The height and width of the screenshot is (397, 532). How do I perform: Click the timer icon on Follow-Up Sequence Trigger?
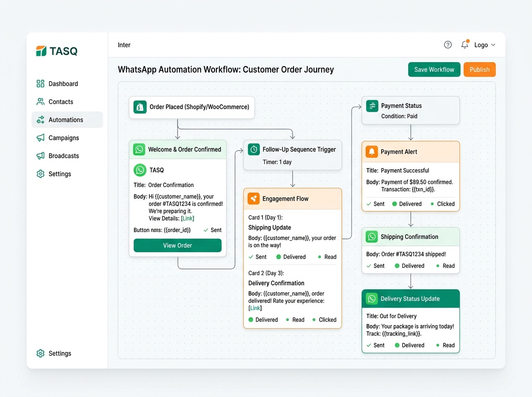[x=254, y=149]
